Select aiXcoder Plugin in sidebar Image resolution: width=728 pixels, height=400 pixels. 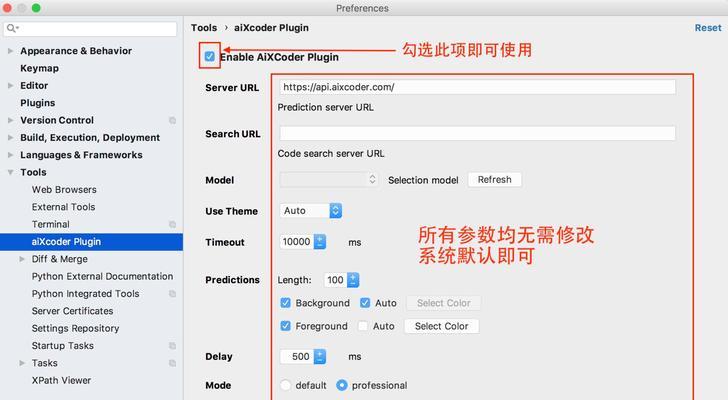pos(91,242)
